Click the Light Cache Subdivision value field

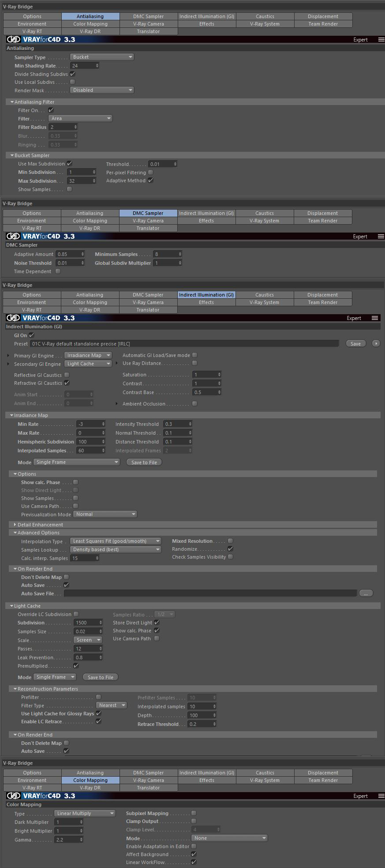(x=86, y=623)
